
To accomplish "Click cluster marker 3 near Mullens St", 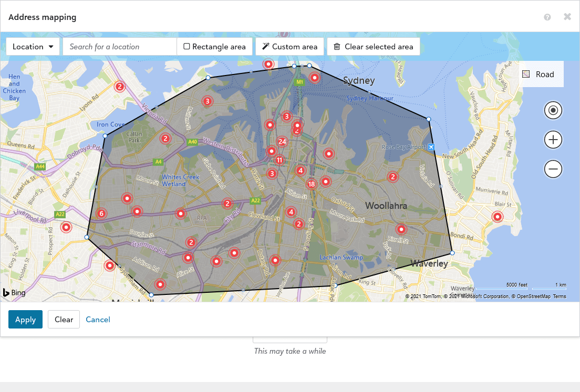I will coord(208,101).
